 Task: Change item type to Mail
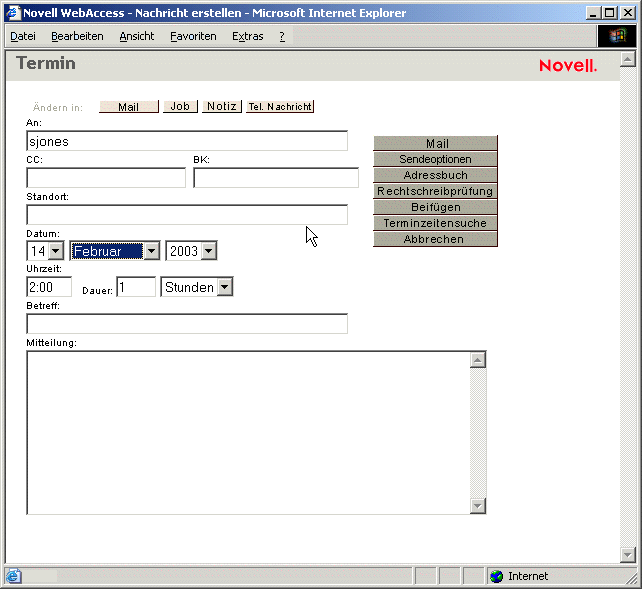click(129, 106)
